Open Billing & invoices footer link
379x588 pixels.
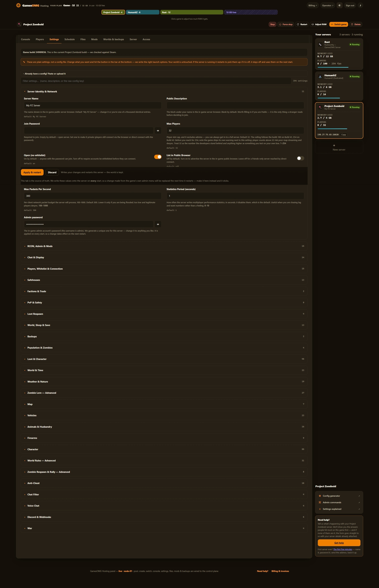(x=280, y=571)
